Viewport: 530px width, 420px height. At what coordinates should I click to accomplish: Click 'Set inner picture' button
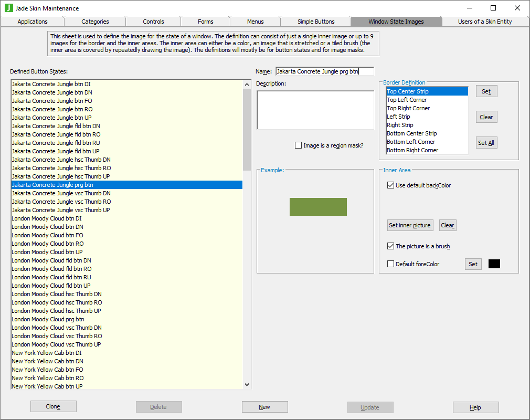coord(409,225)
